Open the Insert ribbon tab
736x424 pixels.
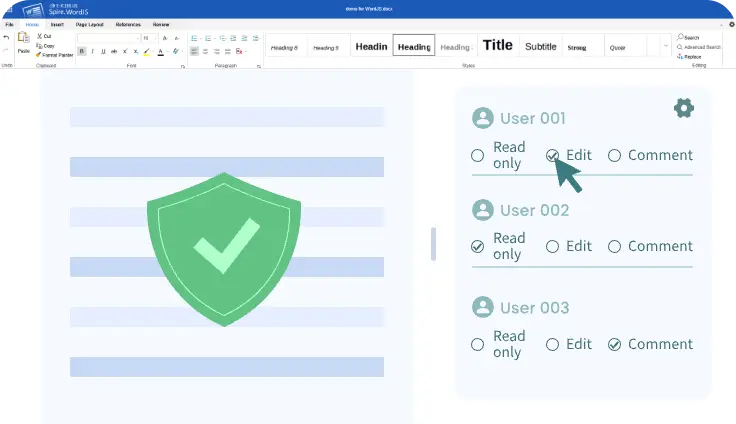click(57, 23)
